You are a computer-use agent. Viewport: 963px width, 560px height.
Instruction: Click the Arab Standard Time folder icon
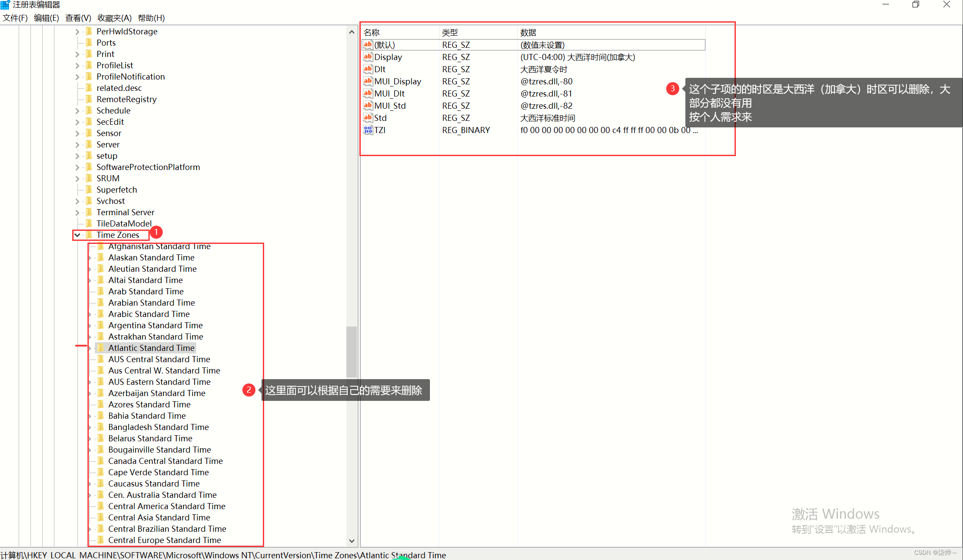(101, 291)
